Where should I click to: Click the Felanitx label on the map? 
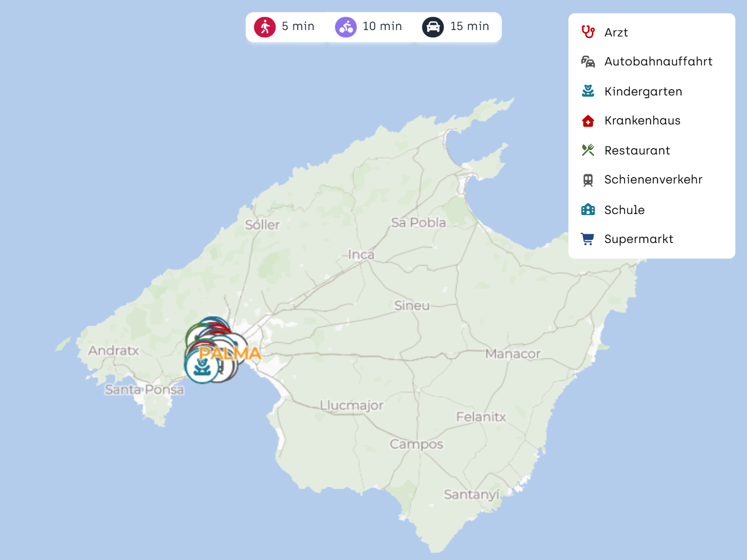click(x=481, y=417)
